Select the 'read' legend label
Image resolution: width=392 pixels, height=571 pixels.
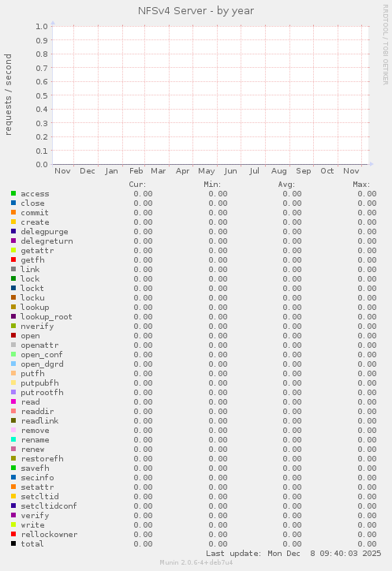click(x=30, y=402)
